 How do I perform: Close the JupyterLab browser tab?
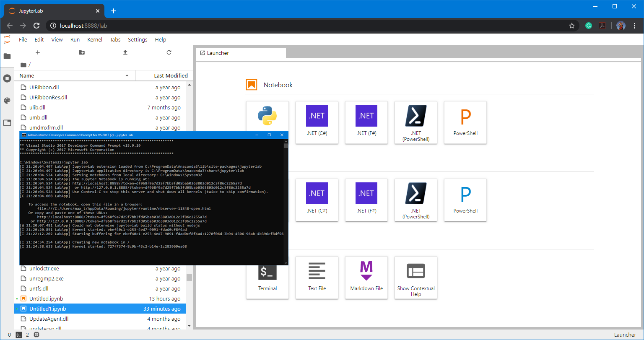[97, 11]
